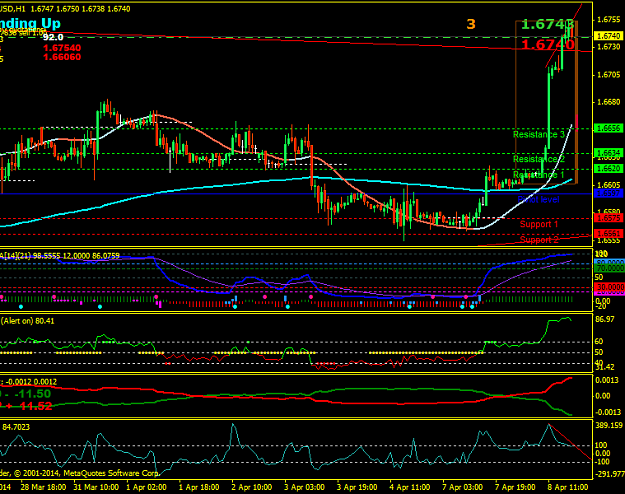This screenshot has height=494, width=625.
Task: Click the 1.6730 price scale value
Action: click(x=609, y=47)
